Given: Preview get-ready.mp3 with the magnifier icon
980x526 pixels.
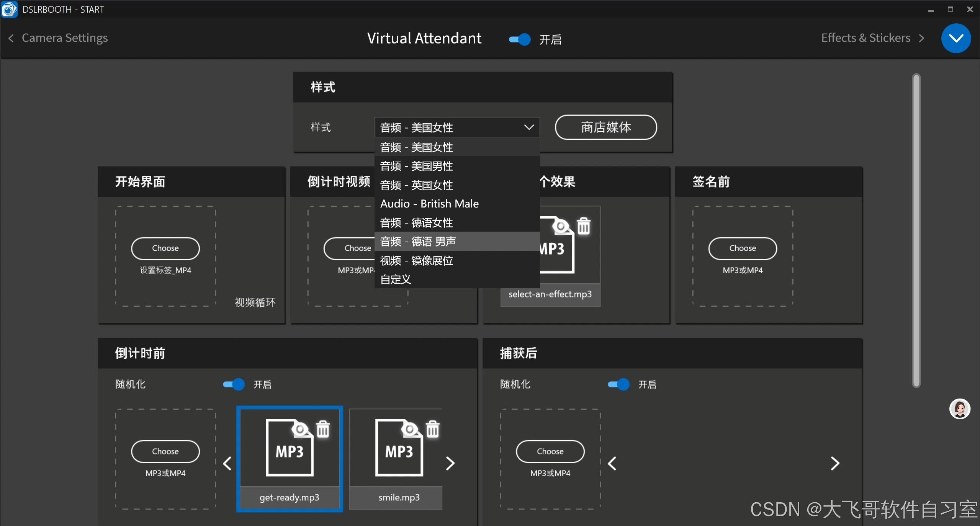Looking at the screenshot, I should pos(300,428).
